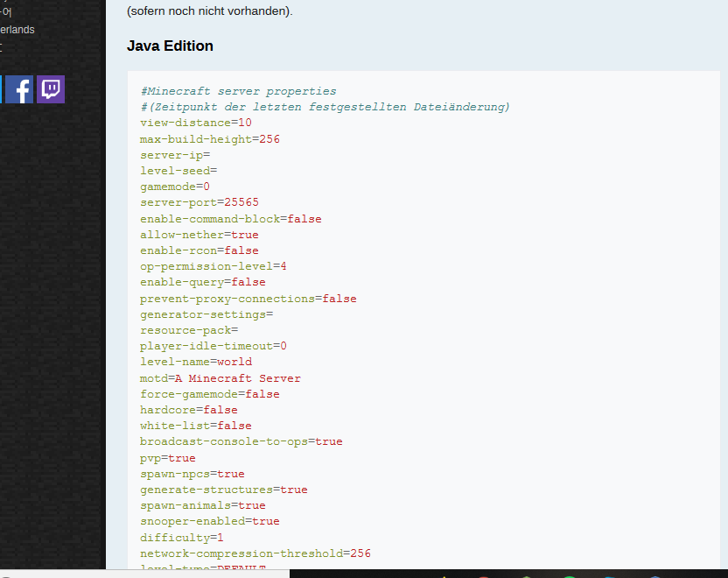Click the enable-query=false line
The width and height of the screenshot is (728, 578).
pyautogui.click(x=203, y=282)
